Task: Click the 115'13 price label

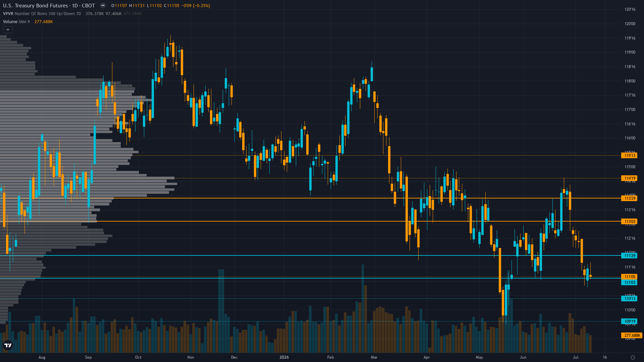Action: (629, 156)
